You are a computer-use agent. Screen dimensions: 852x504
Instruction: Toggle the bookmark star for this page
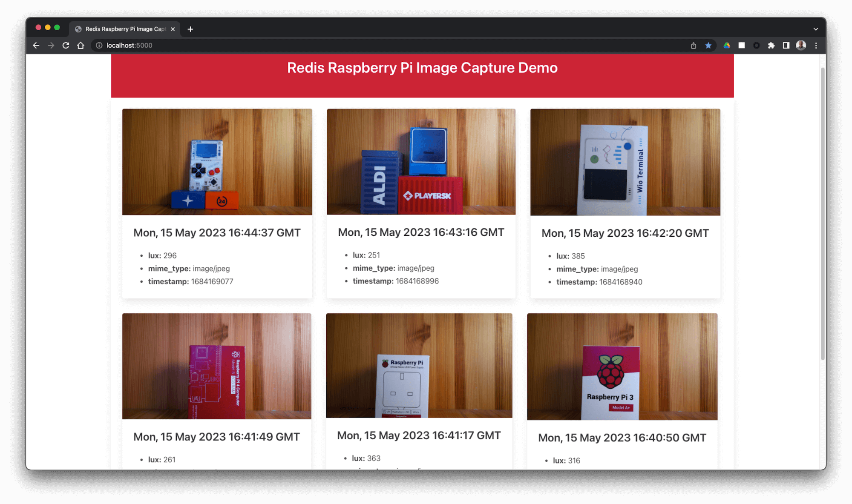click(x=708, y=46)
